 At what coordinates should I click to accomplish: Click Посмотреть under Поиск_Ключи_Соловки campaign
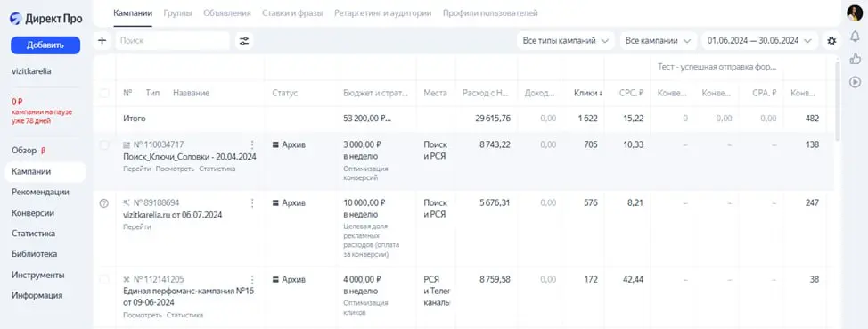[x=175, y=169]
